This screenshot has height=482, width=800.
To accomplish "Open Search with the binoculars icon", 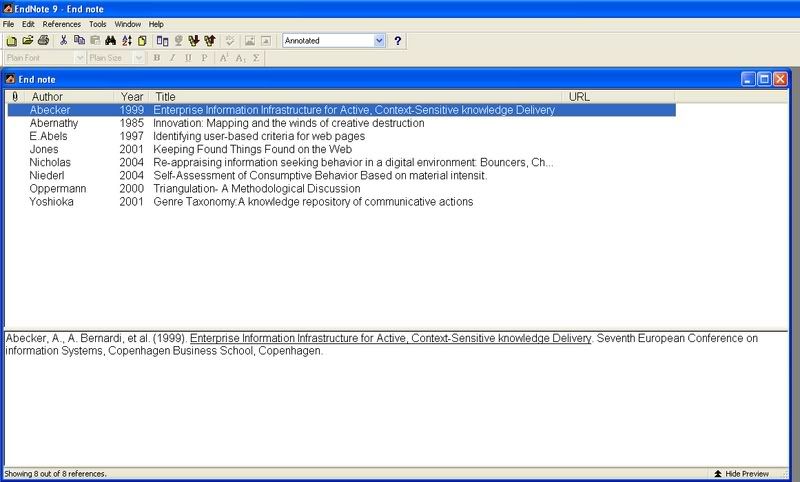I will (x=111, y=41).
